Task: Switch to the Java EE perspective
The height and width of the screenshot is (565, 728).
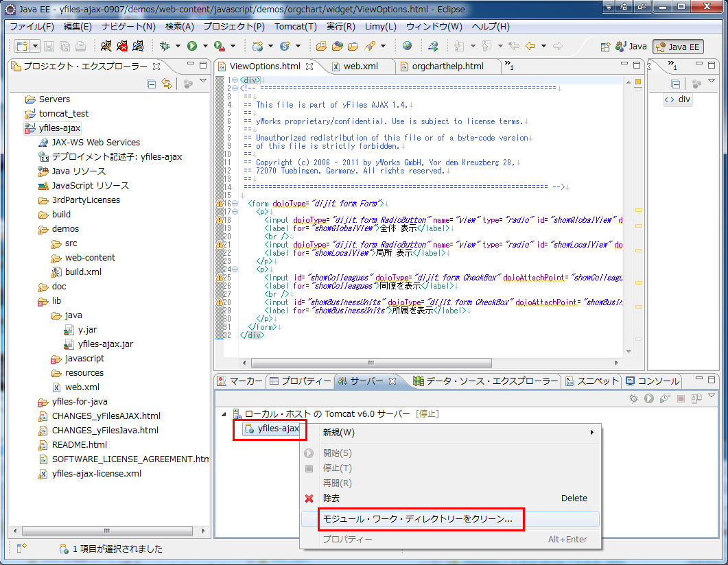Action: (678, 47)
